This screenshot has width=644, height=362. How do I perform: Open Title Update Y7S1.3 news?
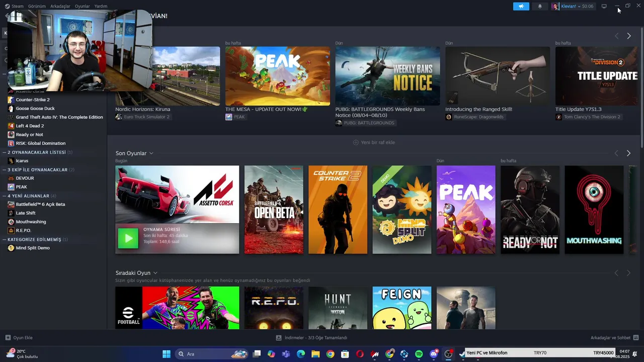coord(597,76)
